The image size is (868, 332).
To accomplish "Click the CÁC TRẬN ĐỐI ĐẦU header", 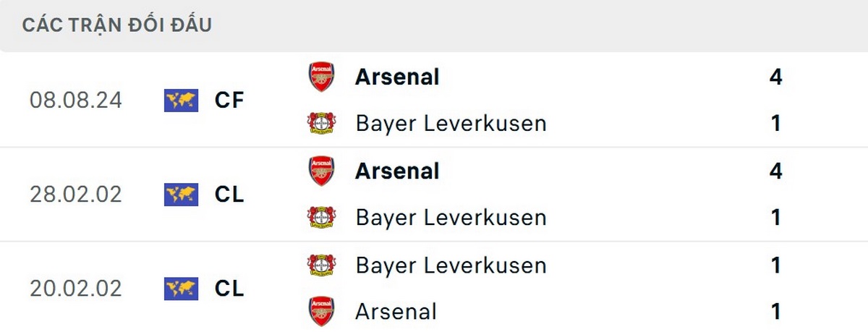I will point(116,25).
